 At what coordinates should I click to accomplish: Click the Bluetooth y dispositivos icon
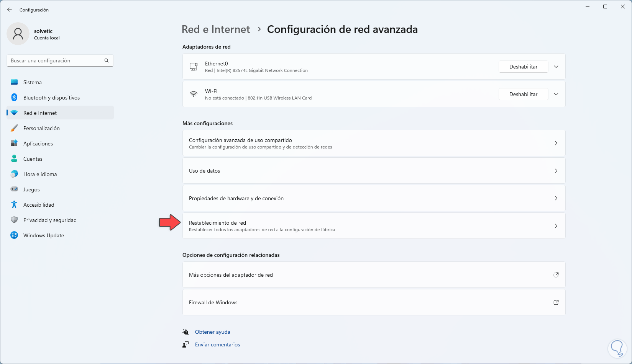[14, 98]
